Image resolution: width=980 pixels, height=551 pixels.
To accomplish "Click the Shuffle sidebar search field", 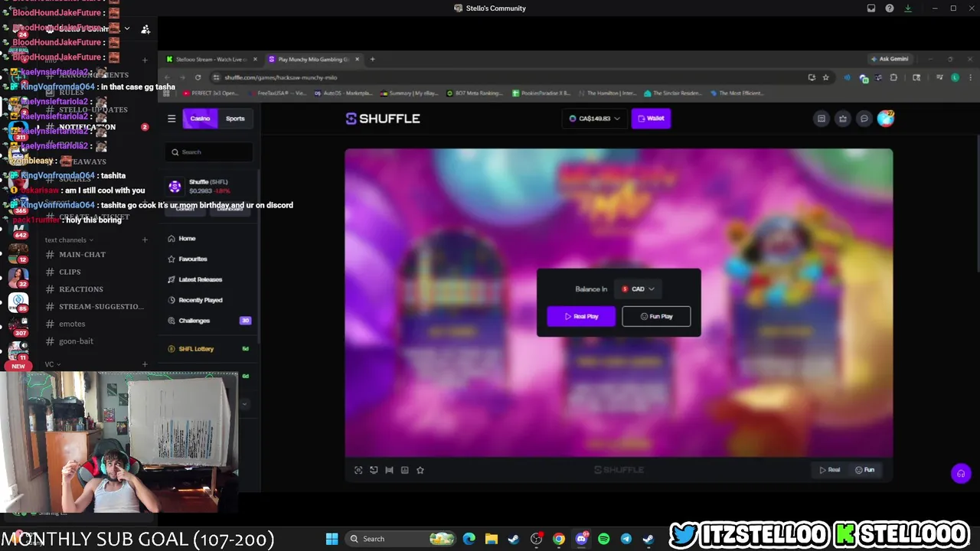I will [x=209, y=152].
